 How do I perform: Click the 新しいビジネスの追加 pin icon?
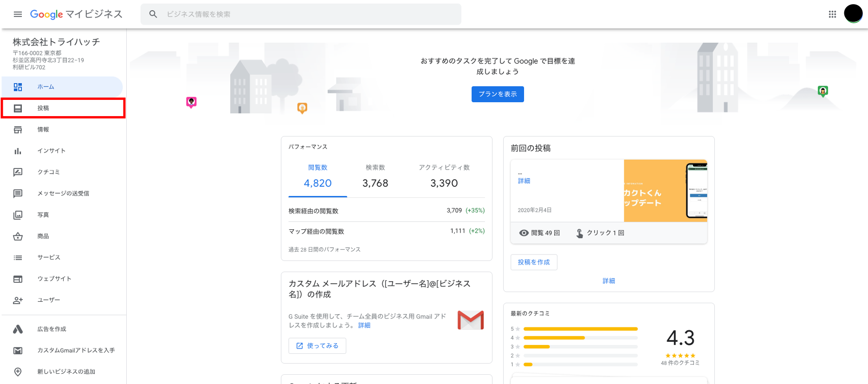pos(18,372)
